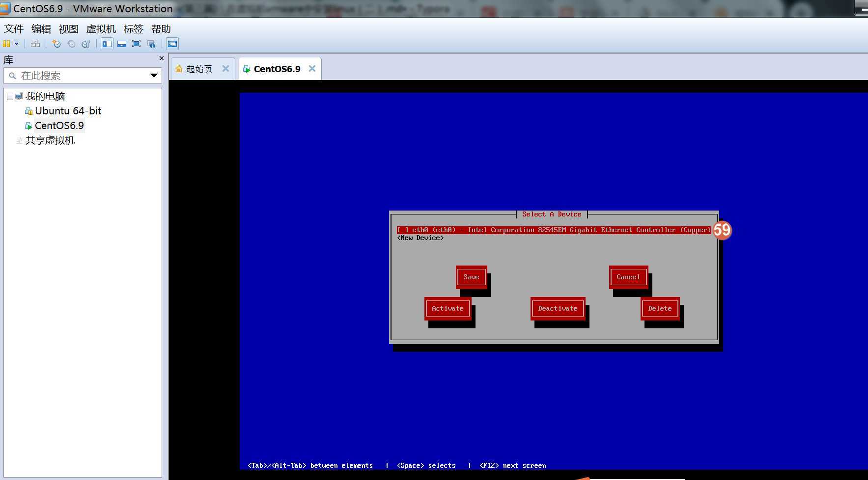Select 共享虚拟机 in the library
Viewport: 868px width, 480px height.
pyautogui.click(x=50, y=140)
